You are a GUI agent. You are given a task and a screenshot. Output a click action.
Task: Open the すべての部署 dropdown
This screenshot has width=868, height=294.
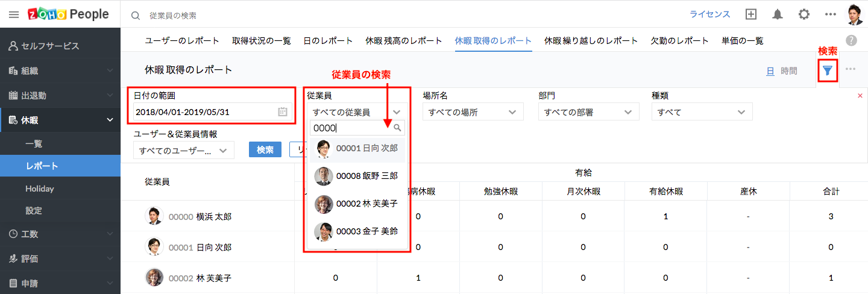click(x=588, y=112)
